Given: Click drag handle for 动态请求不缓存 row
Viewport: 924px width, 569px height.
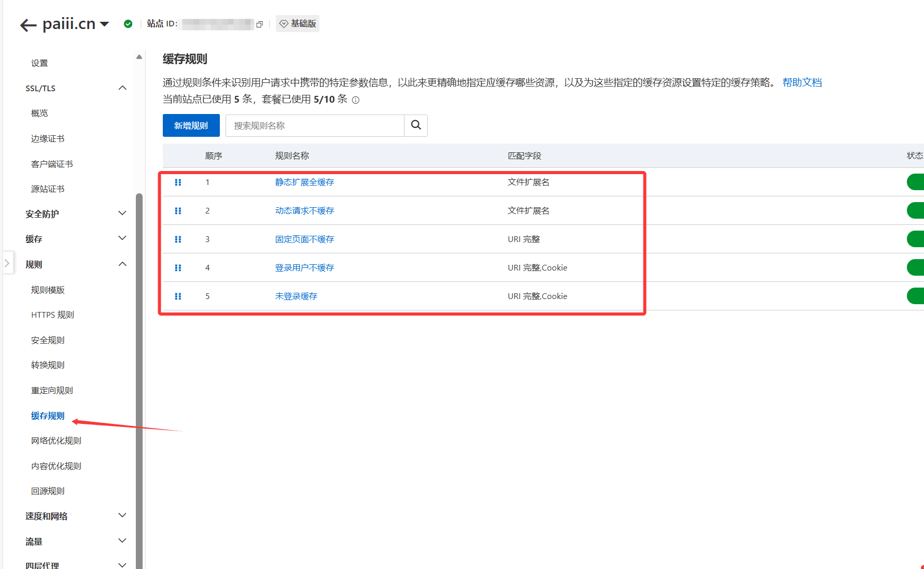Looking at the screenshot, I should [178, 211].
